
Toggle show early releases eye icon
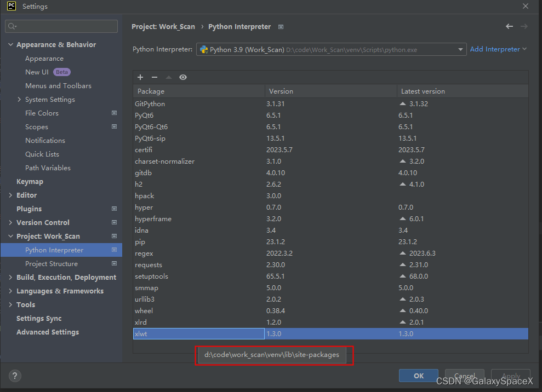click(183, 77)
